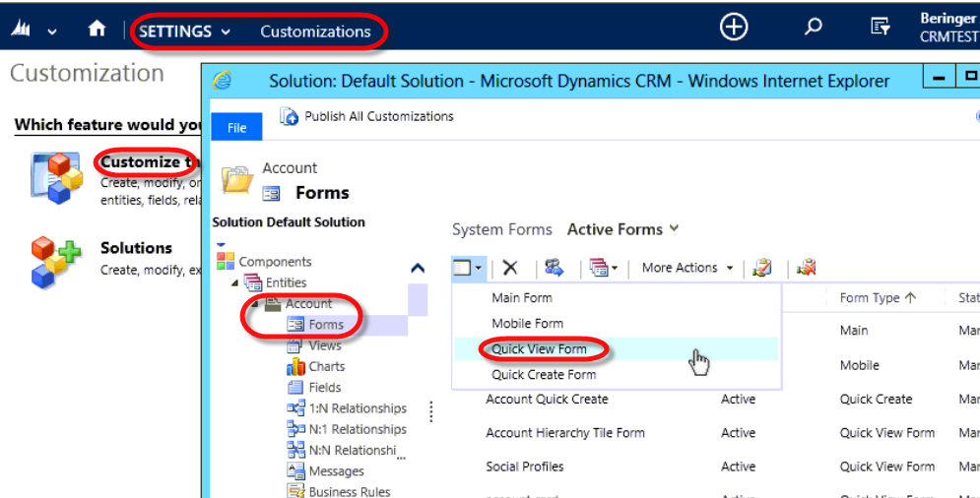
Task: Open the Customize the System link
Action: (x=149, y=162)
